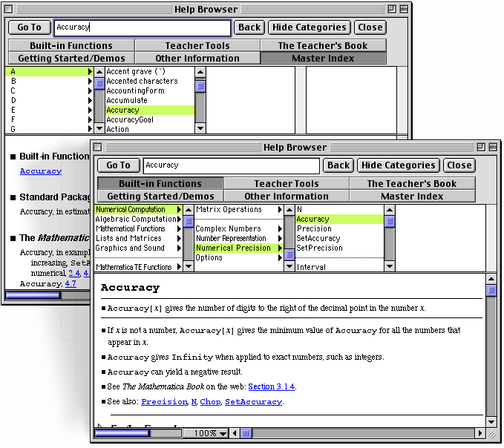Follow the N See also link
The width and height of the screenshot is (504, 448).
pyautogui.click(x=194, y=402)
